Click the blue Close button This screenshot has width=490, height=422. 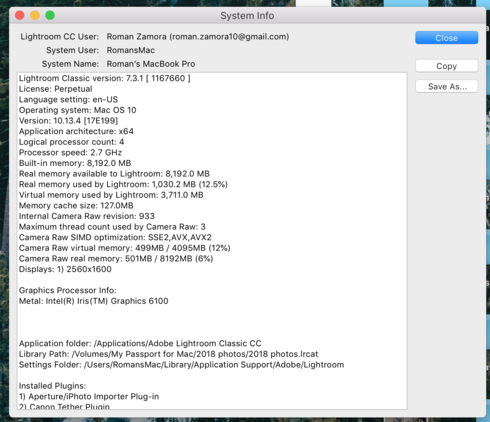point(446,38)
